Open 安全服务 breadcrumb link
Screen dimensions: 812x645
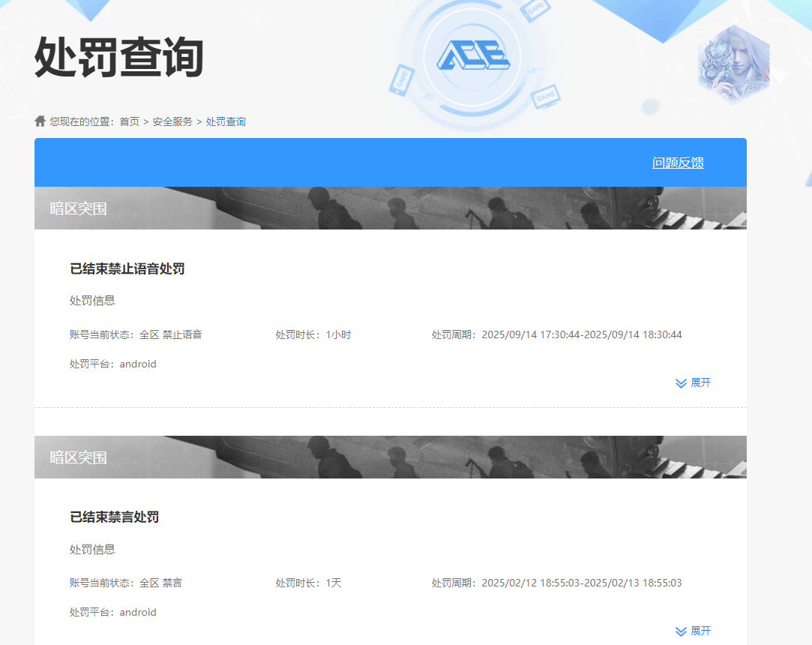172,121
